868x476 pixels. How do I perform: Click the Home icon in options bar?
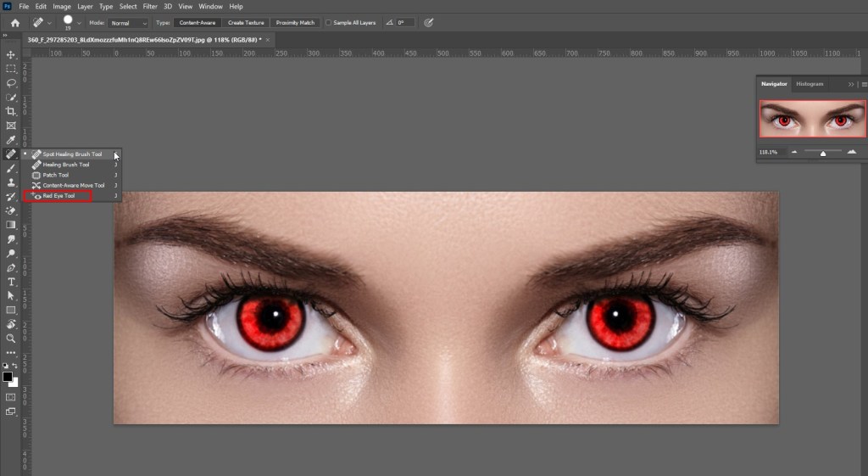point(14,23)
